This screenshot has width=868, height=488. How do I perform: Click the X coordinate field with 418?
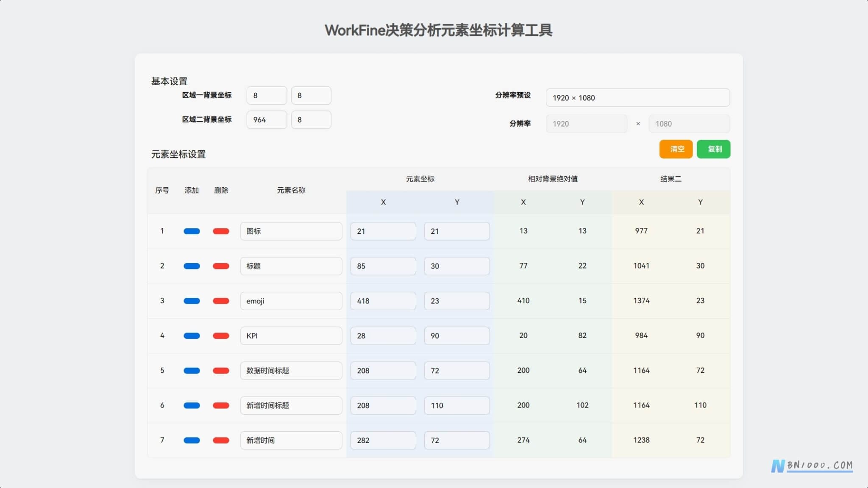(x=383, y=301)
